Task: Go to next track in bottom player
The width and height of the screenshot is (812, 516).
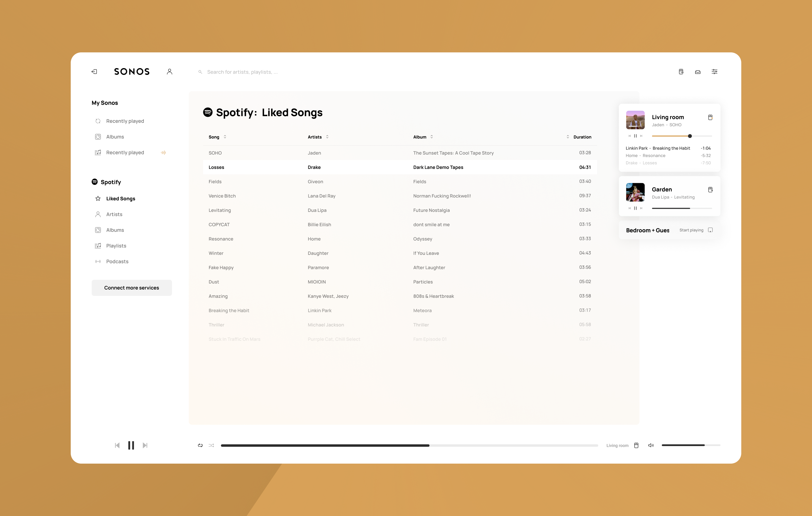Action: pyautogui.click(x=145, y=445)
